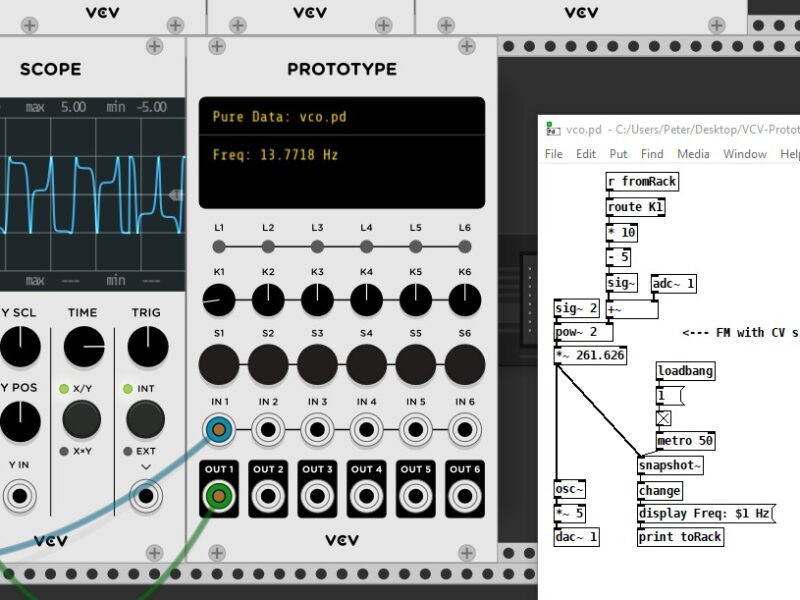Image resolution: width=800 pixels, height=600 pixels.
Task: Click the Scope external trigger input jack
Action: tap(146, 496)
